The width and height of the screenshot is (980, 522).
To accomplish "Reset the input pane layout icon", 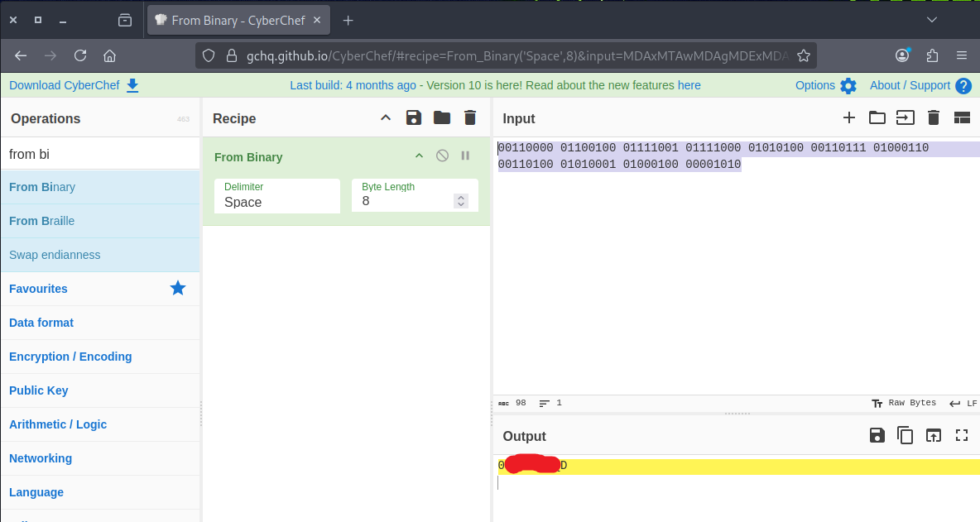I will click(x=962, y=117).
